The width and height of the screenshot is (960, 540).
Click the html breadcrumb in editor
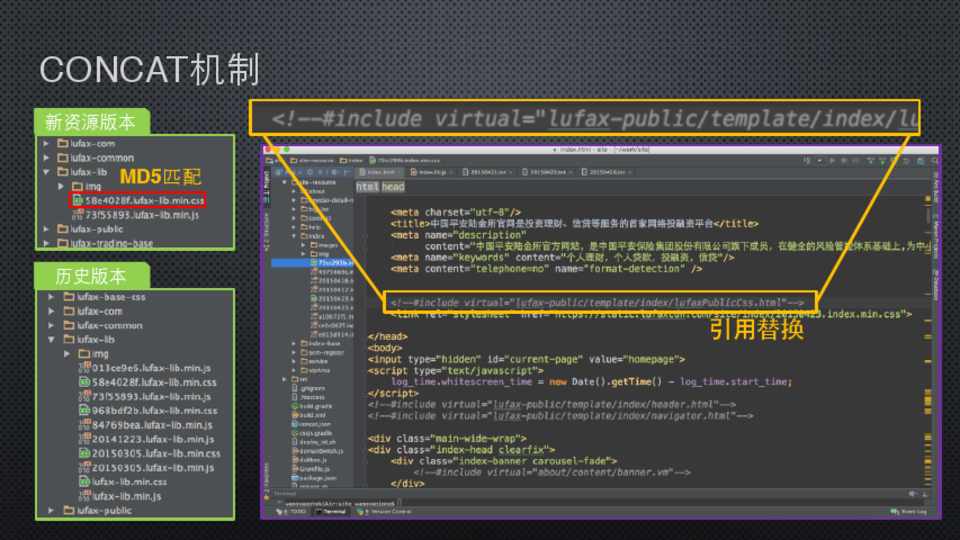coord(367,187)
